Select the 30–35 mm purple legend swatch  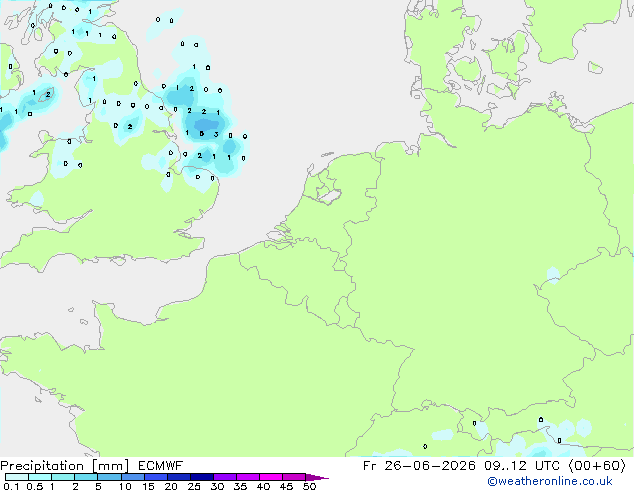(224, 477)
